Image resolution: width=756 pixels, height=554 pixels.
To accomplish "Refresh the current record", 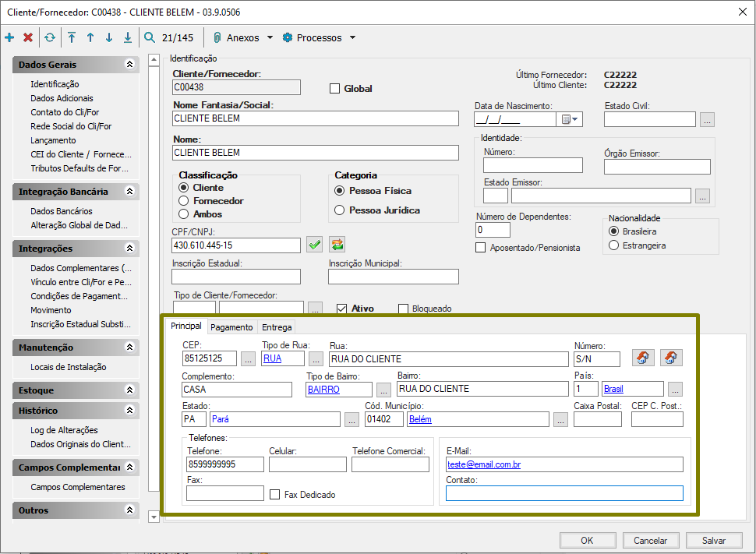I will pos(50,37).
